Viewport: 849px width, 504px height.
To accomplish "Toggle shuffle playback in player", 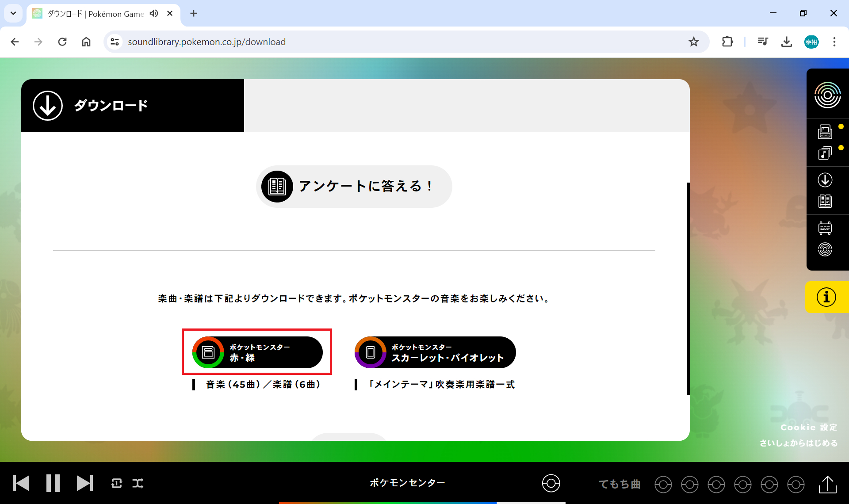I will pos(138,483).
